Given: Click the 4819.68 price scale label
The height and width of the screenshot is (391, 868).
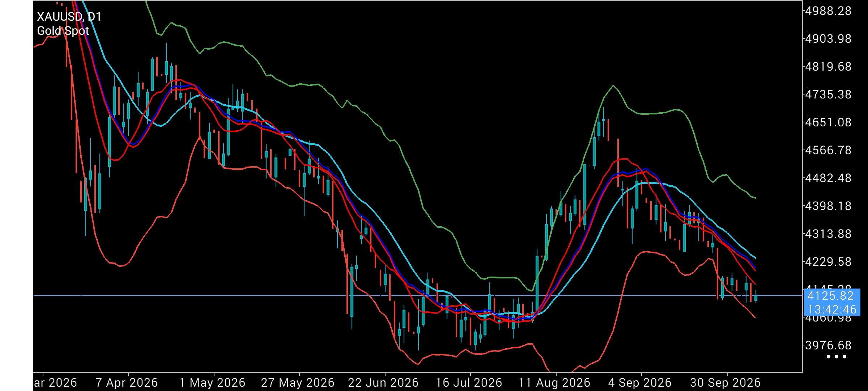Looking at the screenshot, I should tap(828, 67).
